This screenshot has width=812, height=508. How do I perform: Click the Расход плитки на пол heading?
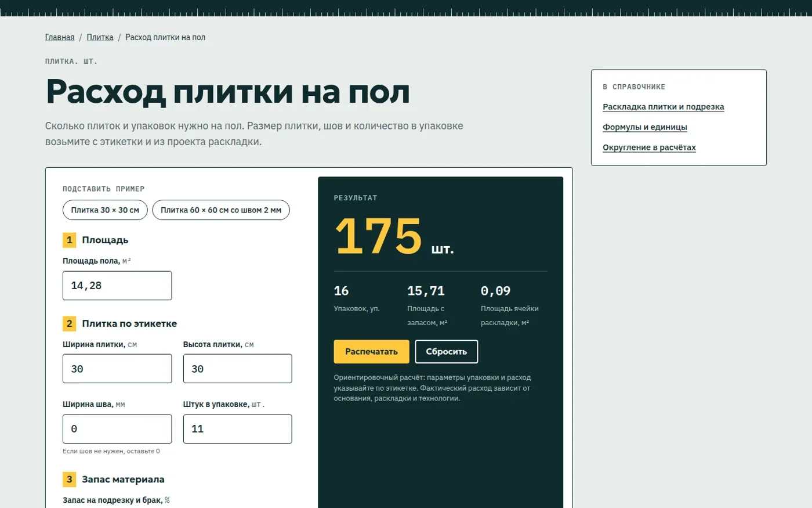click(x=227, y=92)
